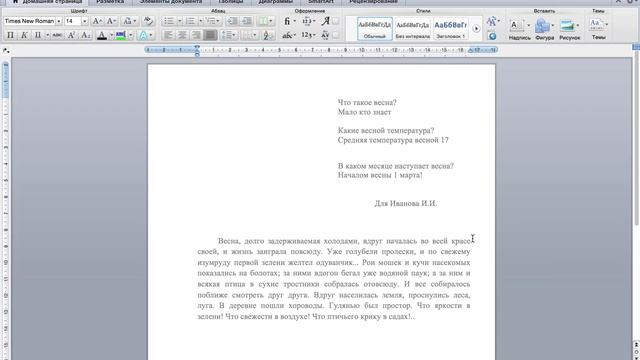Open the Styles manager blue icon
This screenshot has width=640, height=360.
tap(492, 36)
